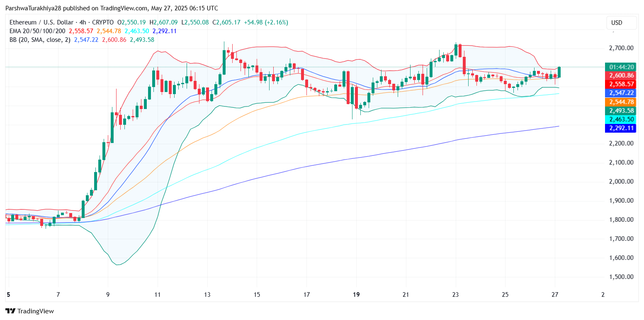The width and height of the screenshot is (644, 320).
Task: Click the red 2,600.86 price axis tag
Action: coord(620,75)
